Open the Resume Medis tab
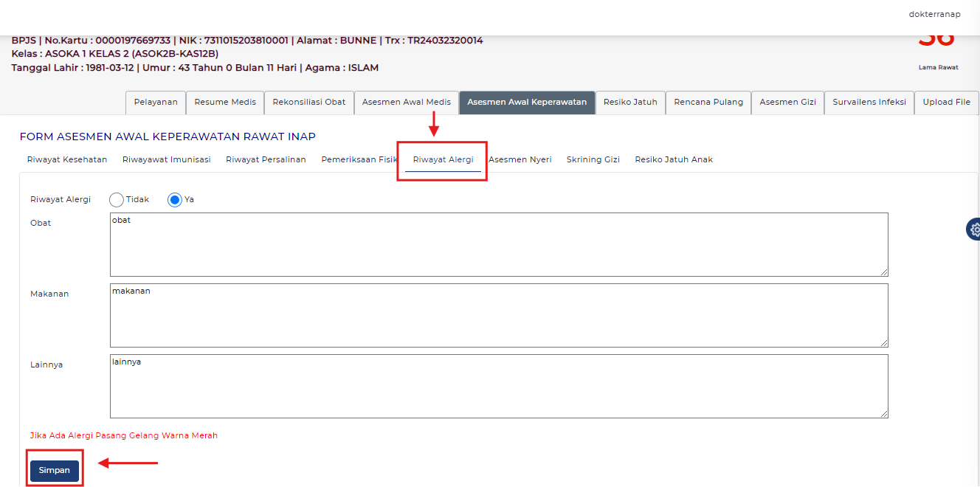The width and height of the screenshot is (980, 487). (225, 103)
